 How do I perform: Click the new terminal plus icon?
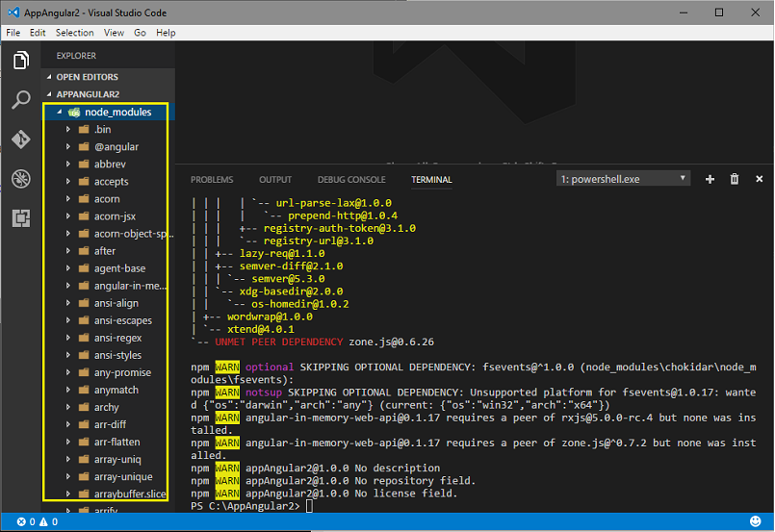click(710, 179)
